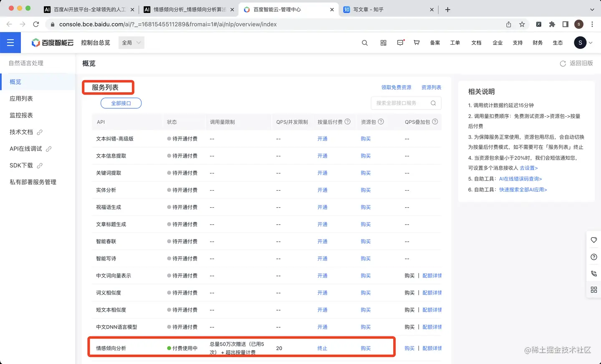Image resolution: width=601 pixels, height=364 pixels.
Task: Select the 全部接口 filter button
Action: click(121, 103)
